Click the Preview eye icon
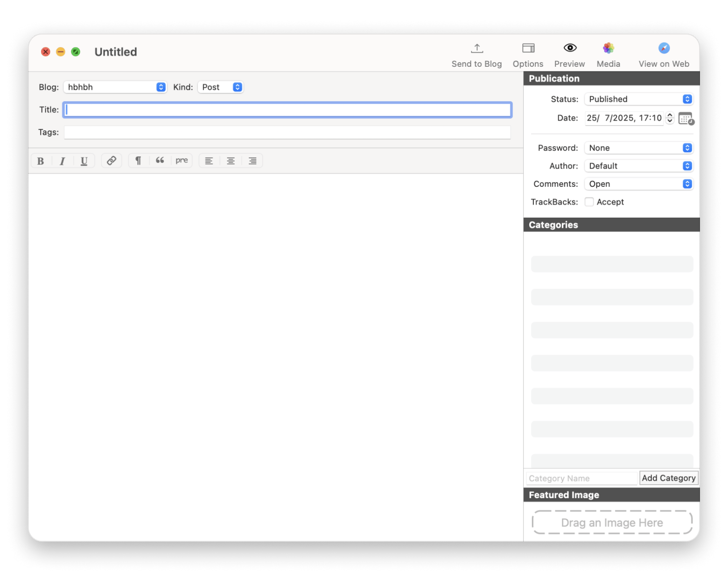Viewport: 728px width, 579px height. pyautogui.click(x=569, y=48)
